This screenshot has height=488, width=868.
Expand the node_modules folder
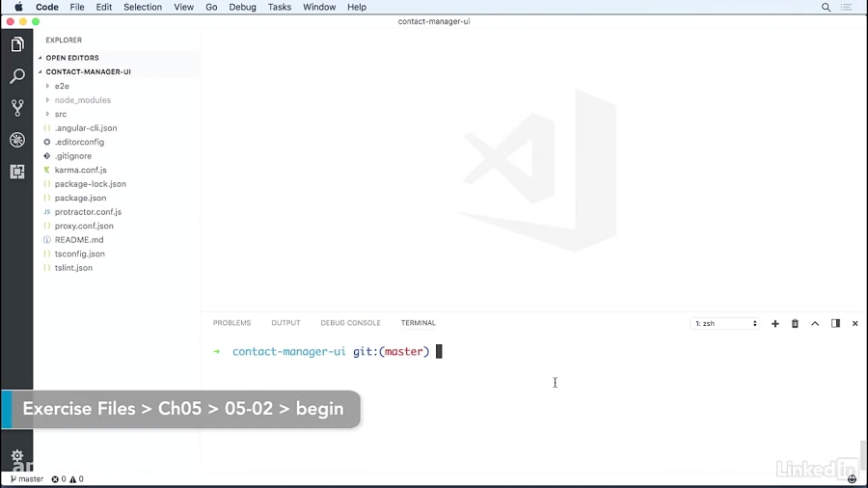click(x=83, y=100)
